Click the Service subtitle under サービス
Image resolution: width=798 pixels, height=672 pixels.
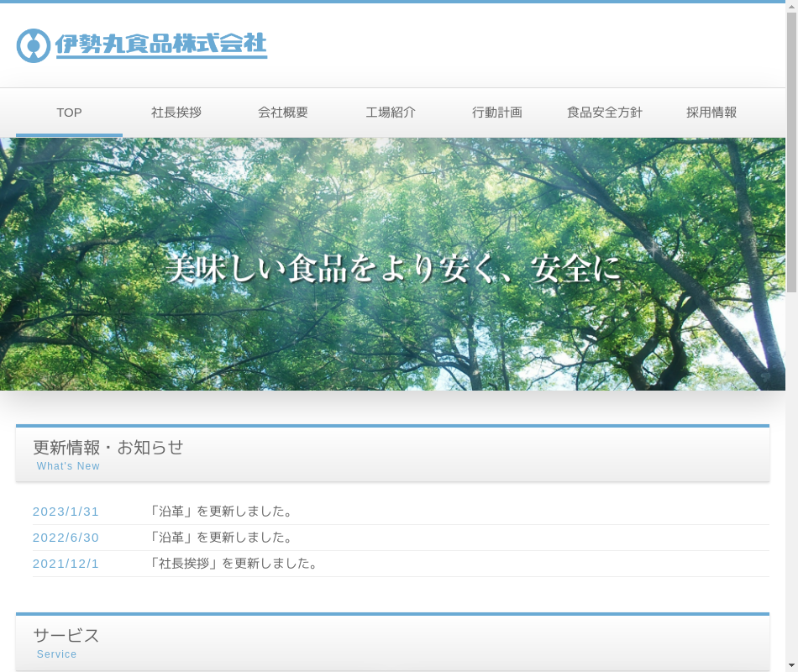(56, 654)
